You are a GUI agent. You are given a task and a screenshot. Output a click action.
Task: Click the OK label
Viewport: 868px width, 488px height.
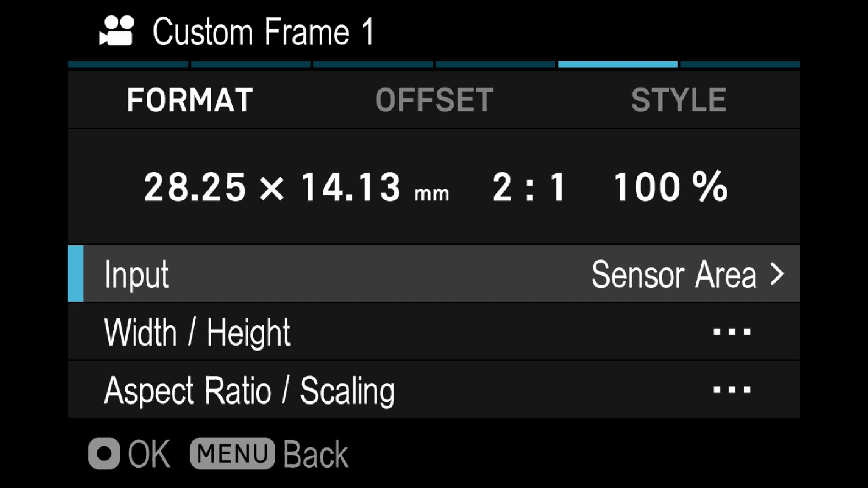click(149, 454)
